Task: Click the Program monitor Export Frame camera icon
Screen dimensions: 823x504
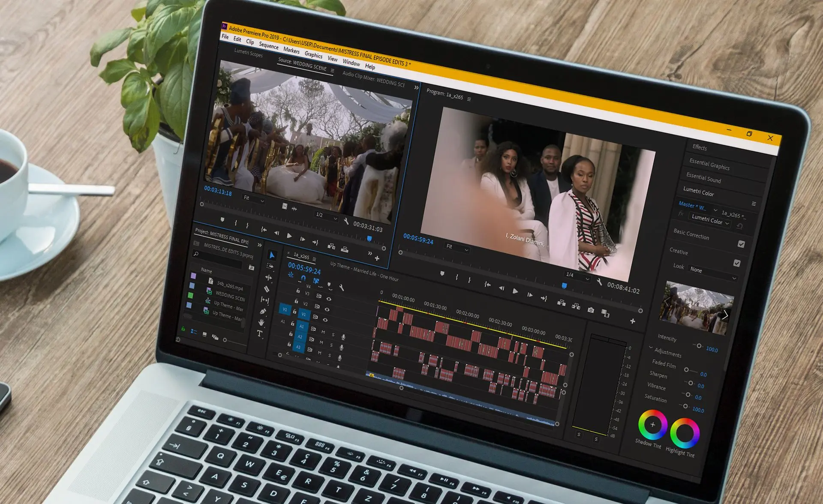Action: coord(591,310)
